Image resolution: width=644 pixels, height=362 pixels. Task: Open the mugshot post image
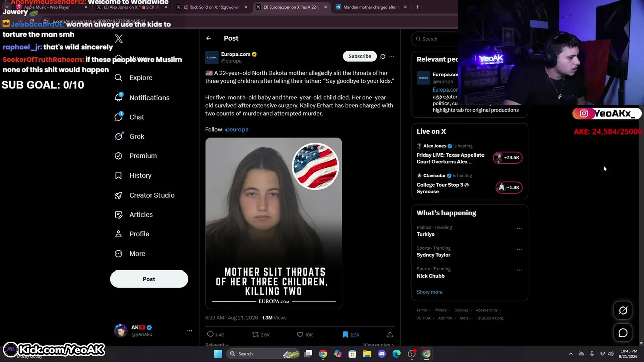[273, 223]
